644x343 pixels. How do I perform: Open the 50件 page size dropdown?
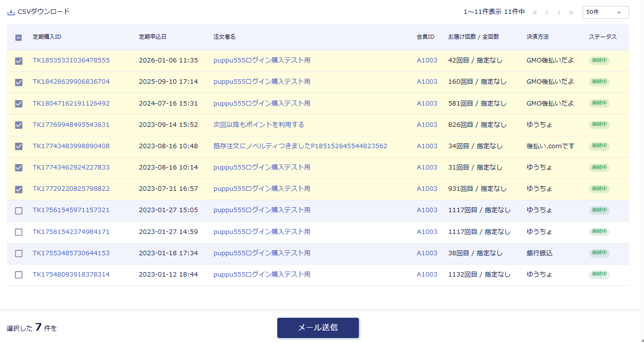[605, 12]
